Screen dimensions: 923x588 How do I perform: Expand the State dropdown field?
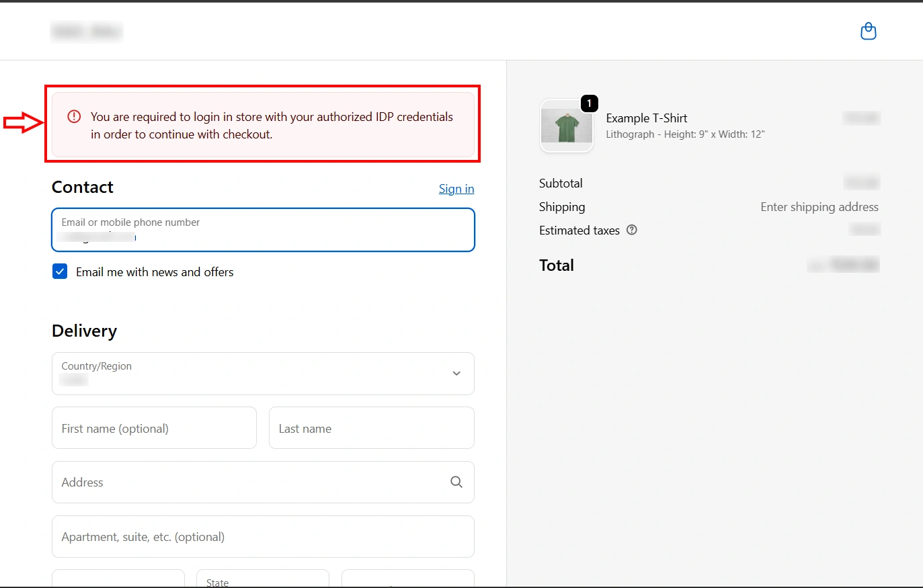(262, 579)
